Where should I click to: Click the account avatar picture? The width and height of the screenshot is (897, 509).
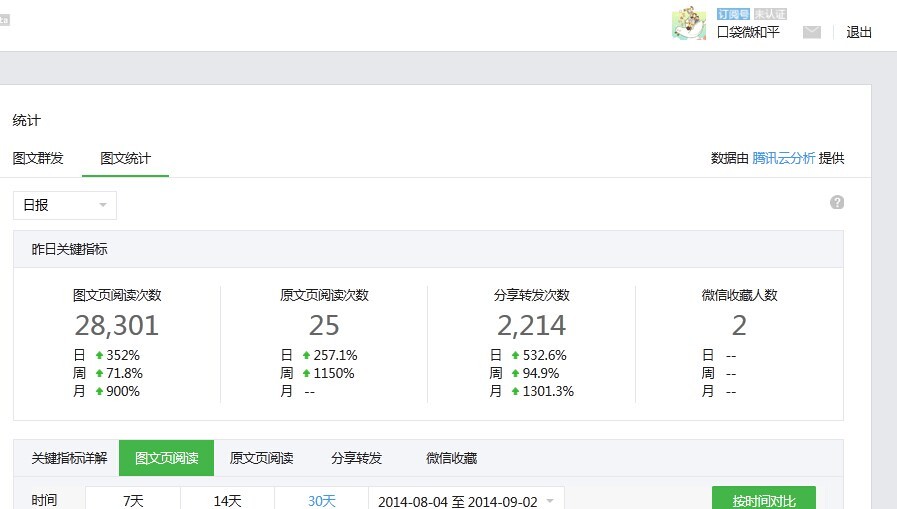tap(689, 22)
